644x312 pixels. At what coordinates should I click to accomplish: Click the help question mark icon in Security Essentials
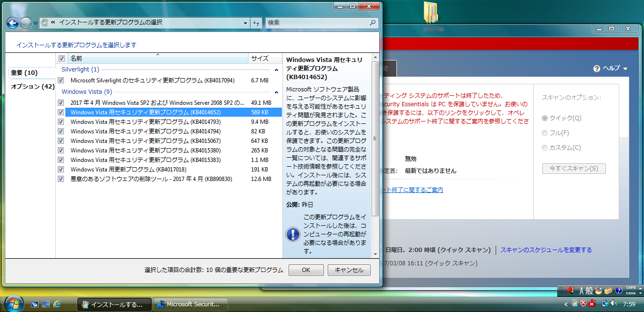(596, 69)
